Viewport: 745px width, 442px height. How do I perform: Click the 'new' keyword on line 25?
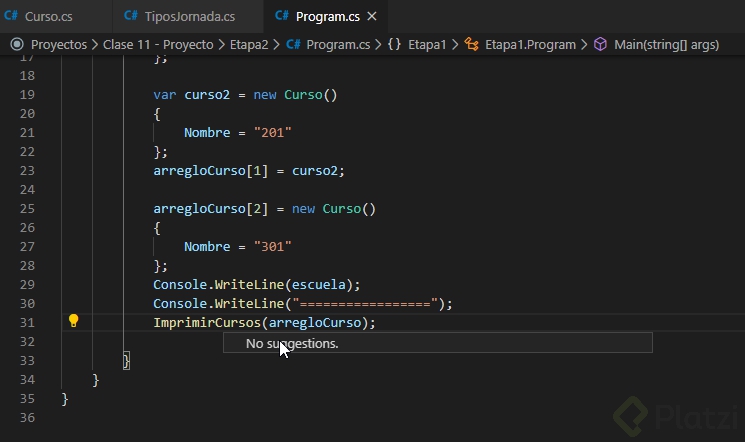point(303,209)
